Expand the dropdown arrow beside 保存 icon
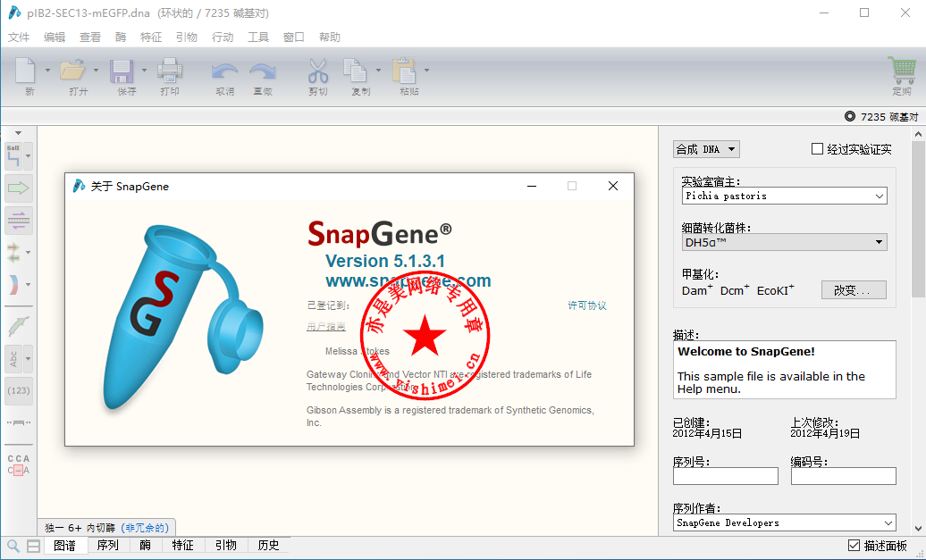This screenshot has width=926, height=560. (144, 71)
